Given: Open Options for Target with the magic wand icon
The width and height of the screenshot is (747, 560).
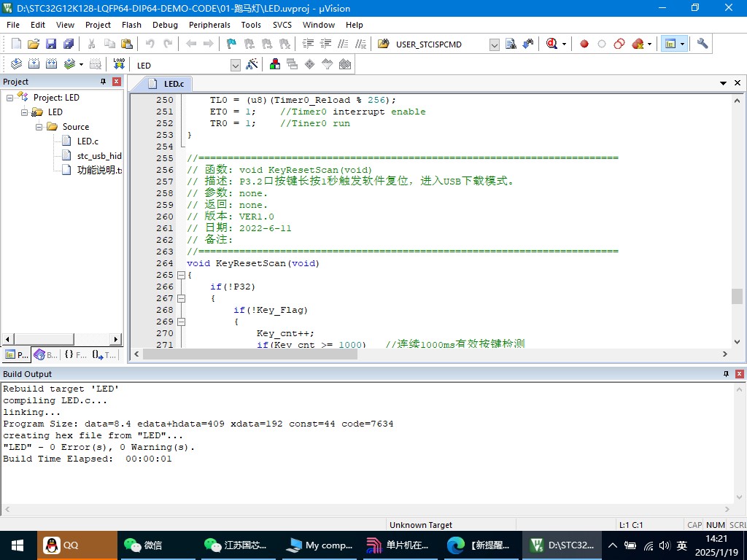Looking at the screenshot, I should pos(252,64).
